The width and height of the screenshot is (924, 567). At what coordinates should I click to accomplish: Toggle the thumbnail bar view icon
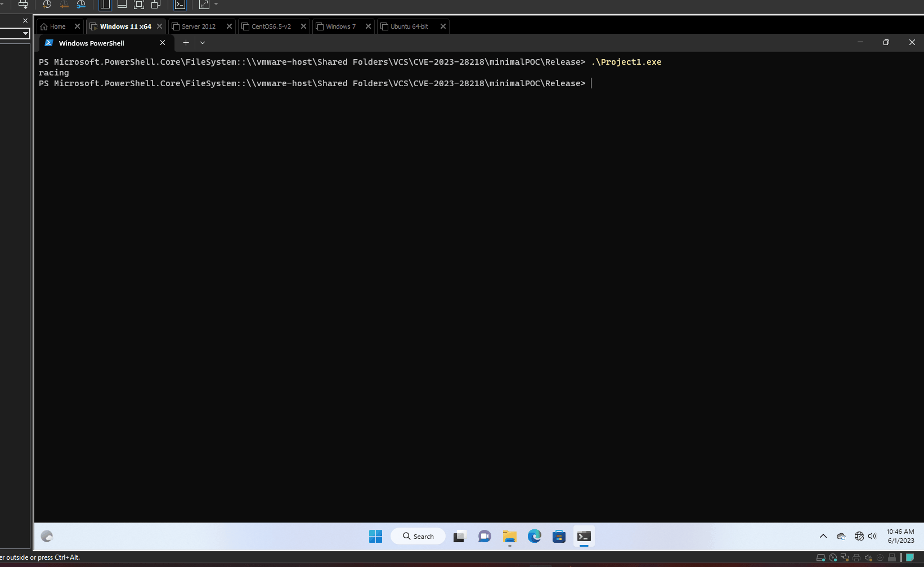pos(122,5)
